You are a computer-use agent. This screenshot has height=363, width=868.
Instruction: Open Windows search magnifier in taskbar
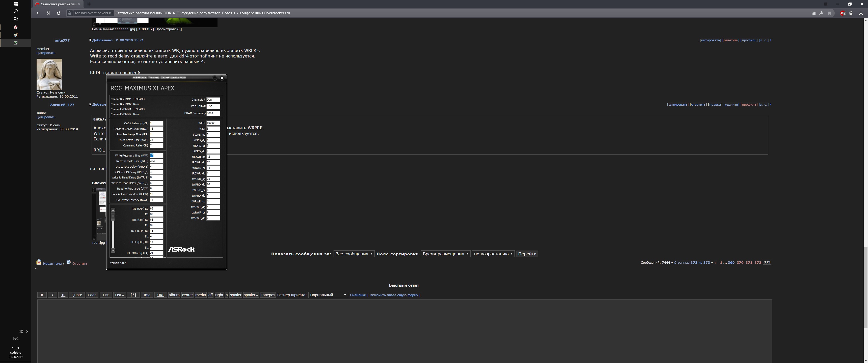tap(15, 11)
